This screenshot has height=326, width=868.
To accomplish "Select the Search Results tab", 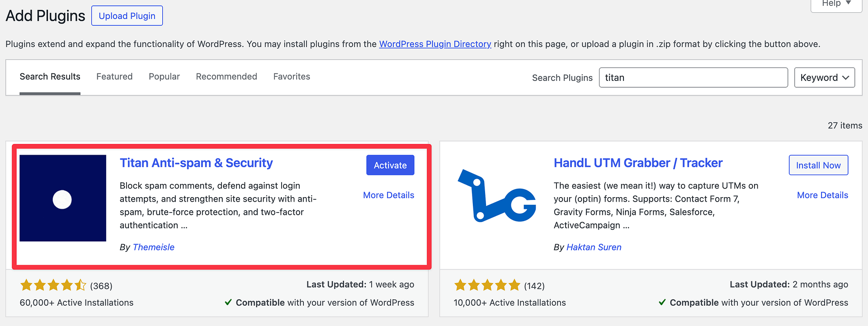I will [50, 76].
